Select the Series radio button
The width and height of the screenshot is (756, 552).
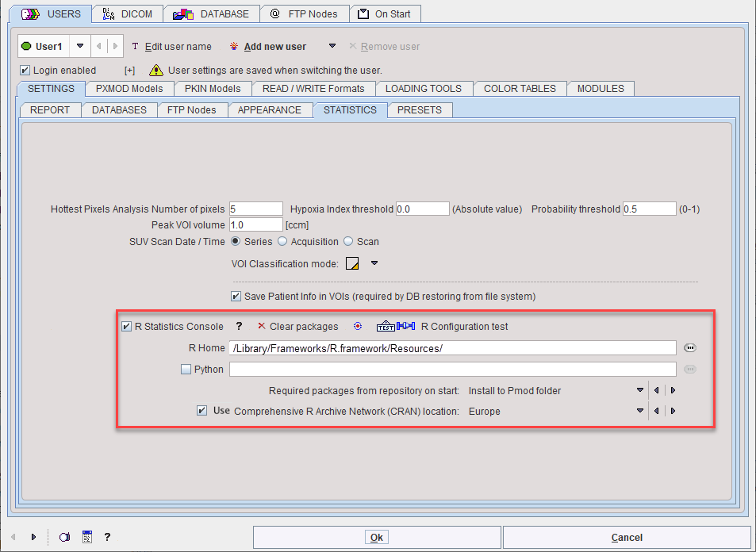pyautogui.click(x=236, y=241)
